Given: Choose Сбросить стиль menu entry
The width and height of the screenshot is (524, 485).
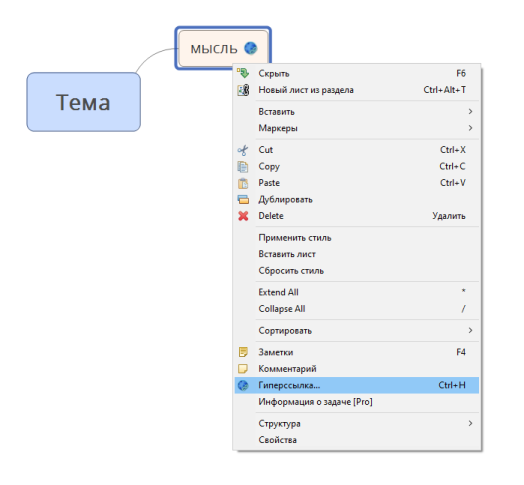Looking at the screenshot, I should (x=357, y=270).
